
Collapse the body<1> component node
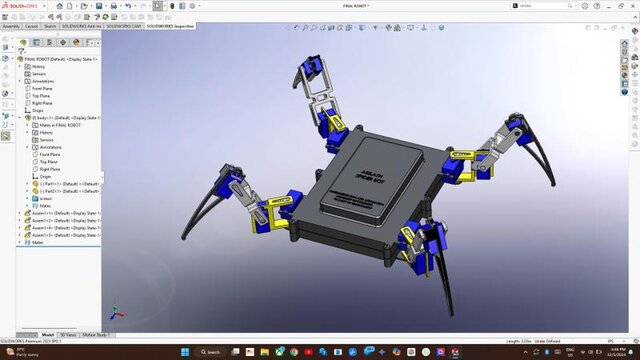20,118
